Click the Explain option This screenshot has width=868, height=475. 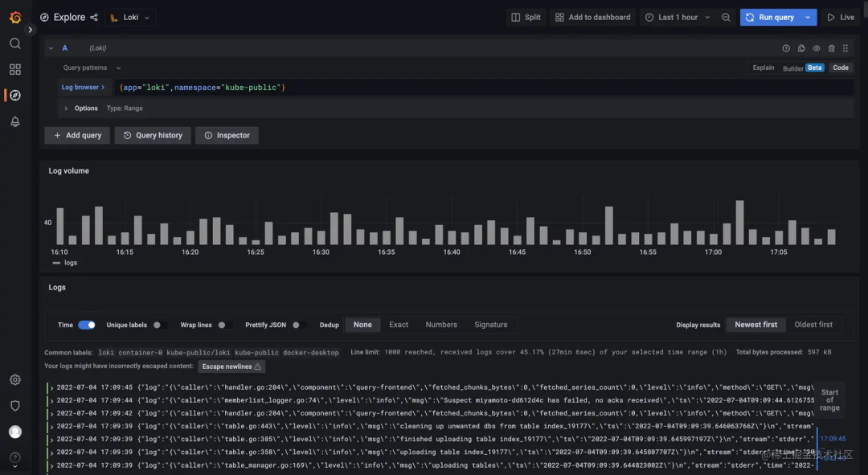click(x=764, y=68)
